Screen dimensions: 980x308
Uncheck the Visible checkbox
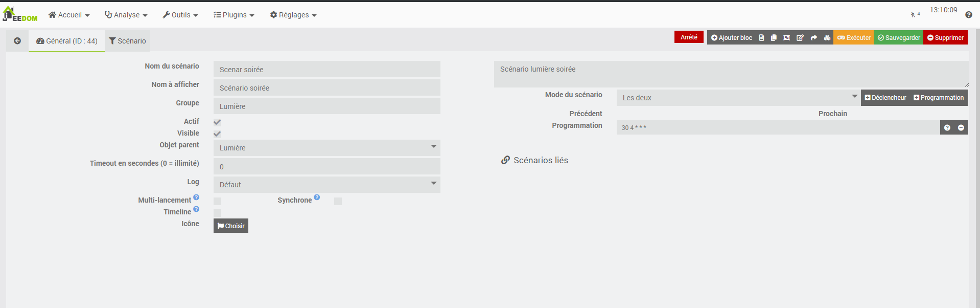click(217, 134)
